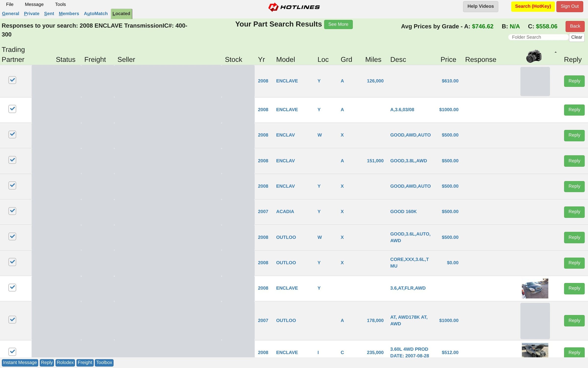Reply to the 178,000 miles Outloo listing
The image size is (588, 368).
574,321
